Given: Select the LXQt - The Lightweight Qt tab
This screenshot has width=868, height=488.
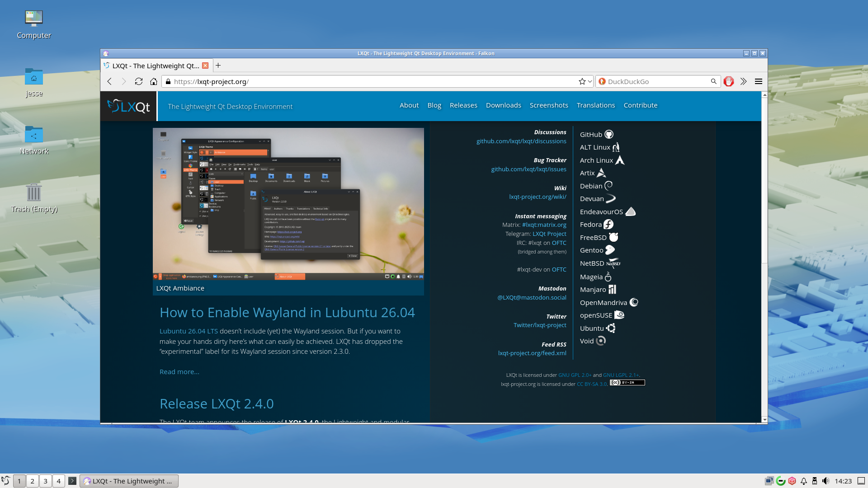Looking at the screenshot, I should tap(156, 66).
